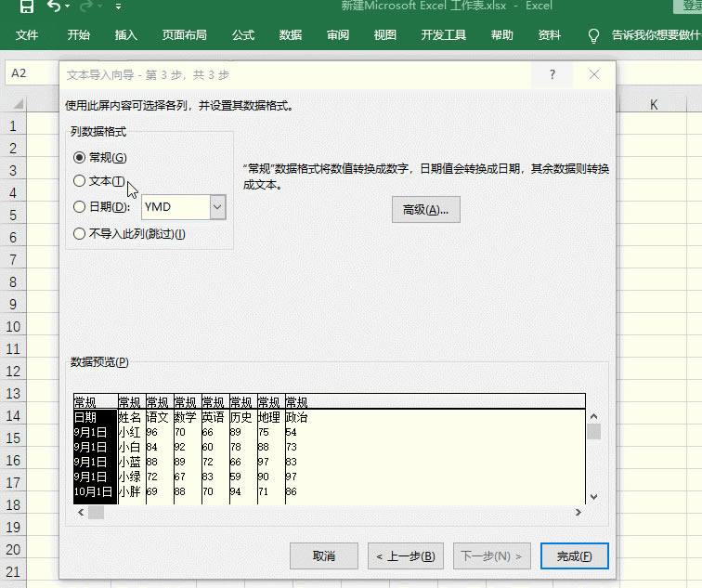Expand the YMD date format dropdown
Viewport: 702px width, 588px height.
click(x=217, y=207)
